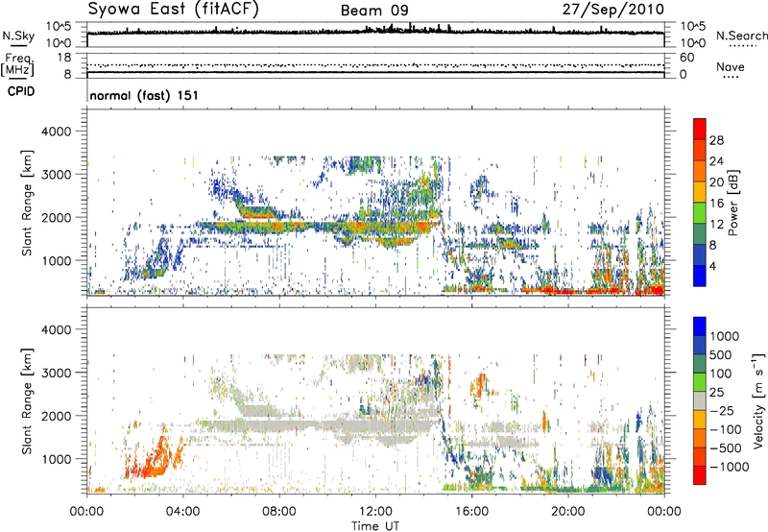
Task: Click power panel 'Slant Range [km]' label
Action: pos(27,203)
